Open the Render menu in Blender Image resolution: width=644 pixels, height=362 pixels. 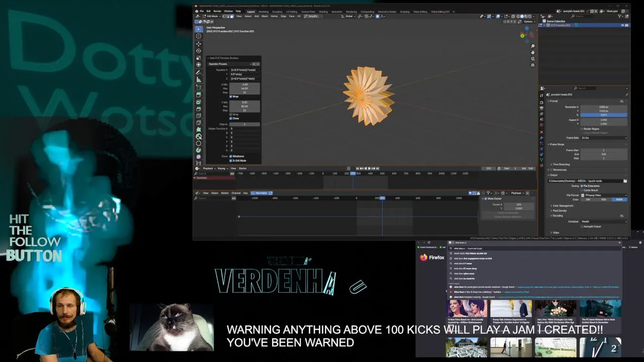click(x=217, y=11)
